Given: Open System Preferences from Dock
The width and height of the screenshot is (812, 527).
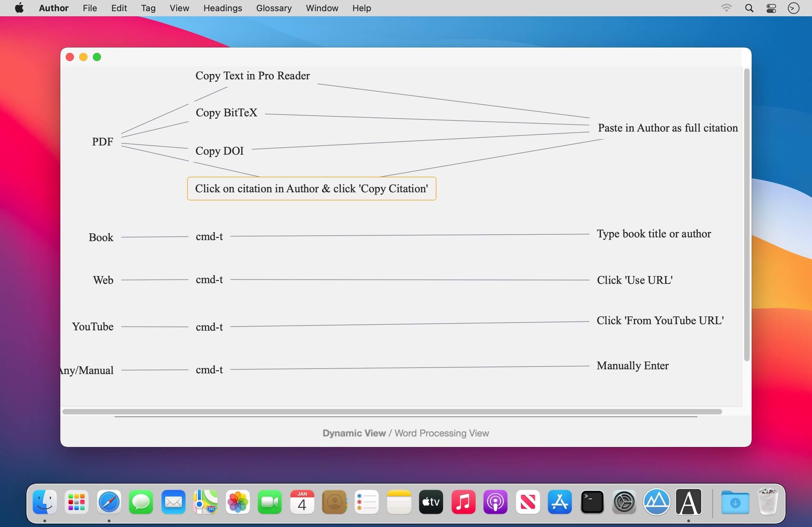Looking at the screenshot, I should [x=624, y=502].
